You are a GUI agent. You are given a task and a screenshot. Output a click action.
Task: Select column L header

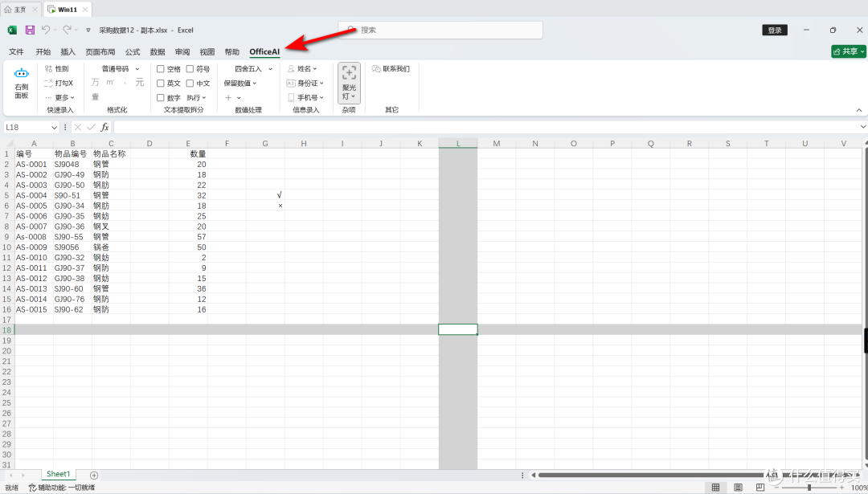pyautogui.click(x=458, y=143)
